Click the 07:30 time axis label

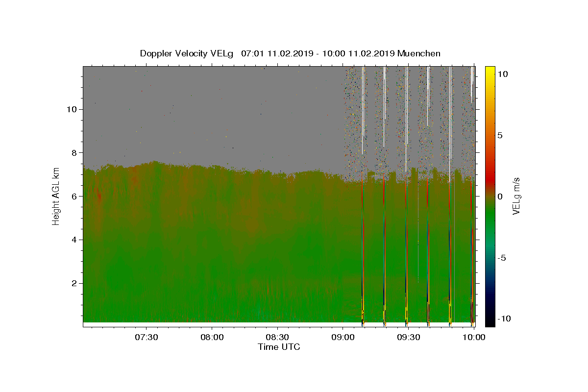[x=147, y=338]
